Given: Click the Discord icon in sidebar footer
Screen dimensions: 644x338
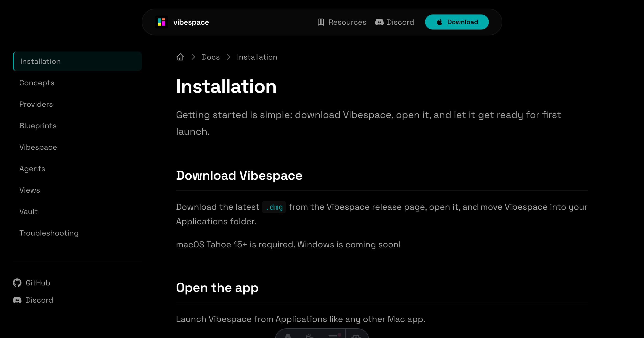Looking at the screenshot, I should coord(17,300).
